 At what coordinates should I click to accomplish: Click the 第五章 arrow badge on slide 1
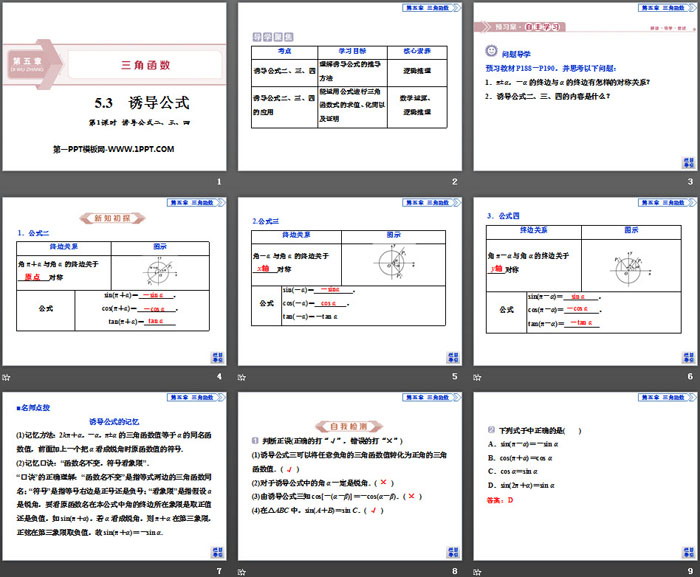click(x=35, y=64)
